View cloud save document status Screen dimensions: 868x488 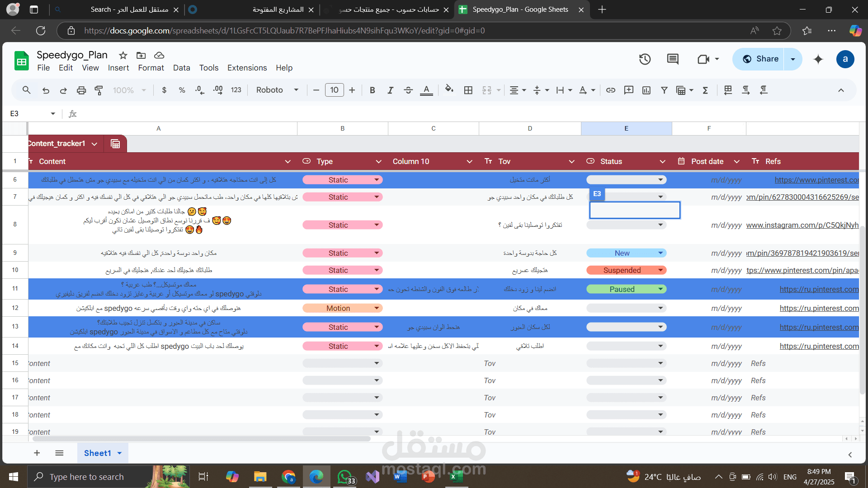click(x=159, y=55)
